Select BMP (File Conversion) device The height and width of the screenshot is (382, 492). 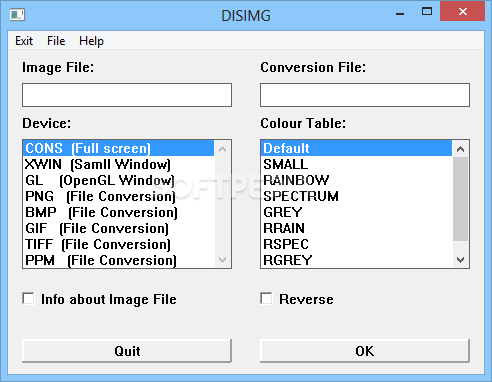click(x=118, y=212)
